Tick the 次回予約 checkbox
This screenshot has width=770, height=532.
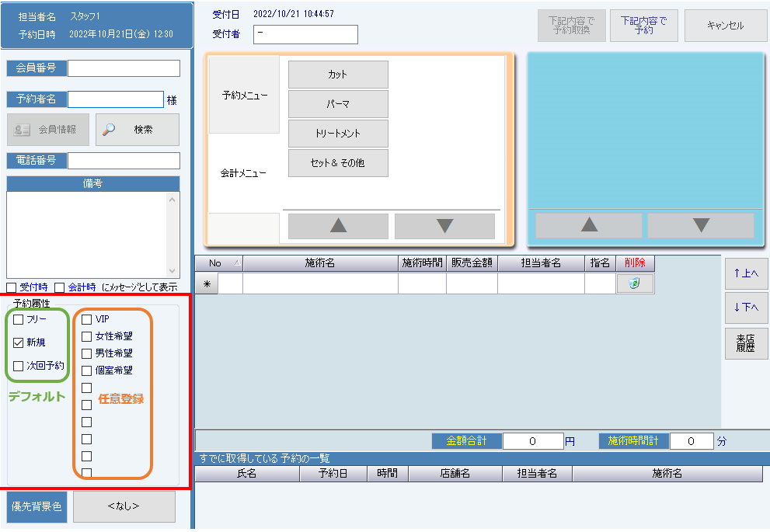click(19, 366)
